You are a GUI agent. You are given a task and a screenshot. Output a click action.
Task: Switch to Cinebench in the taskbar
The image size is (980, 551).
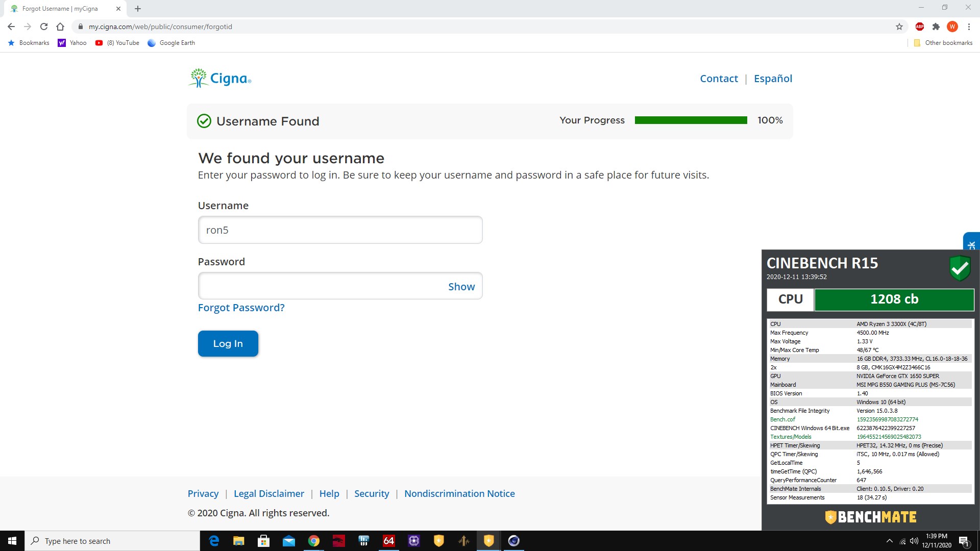(x=514, y=541)
